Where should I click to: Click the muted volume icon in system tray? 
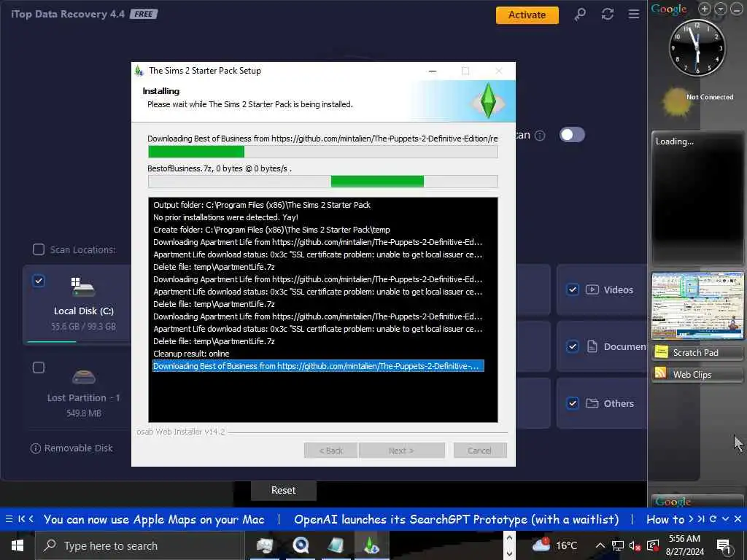tap(635, 545)
